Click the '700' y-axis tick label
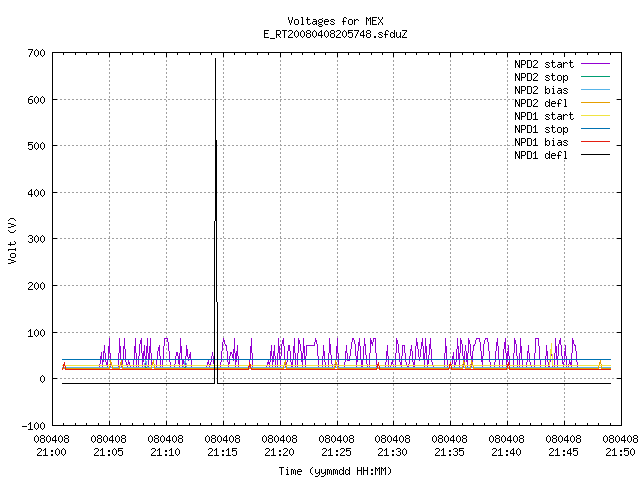640x480 pixels. [x=37, y=53]
